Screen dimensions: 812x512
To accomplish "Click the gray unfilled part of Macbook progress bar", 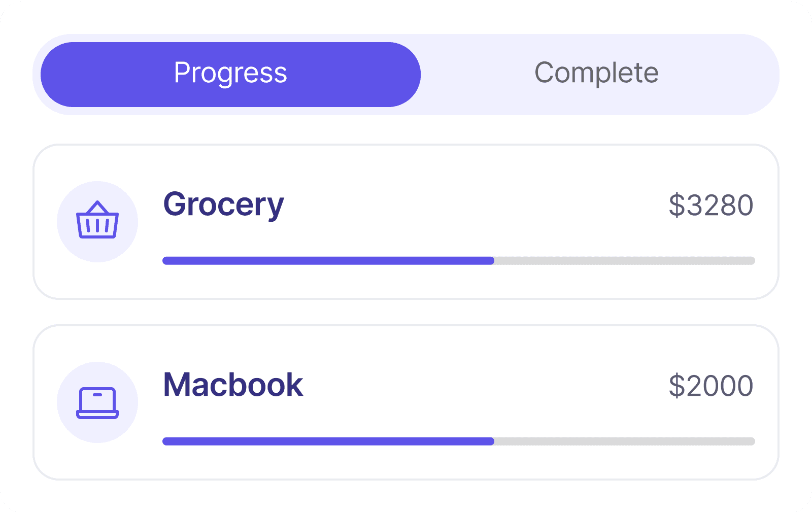I will 624,441.
